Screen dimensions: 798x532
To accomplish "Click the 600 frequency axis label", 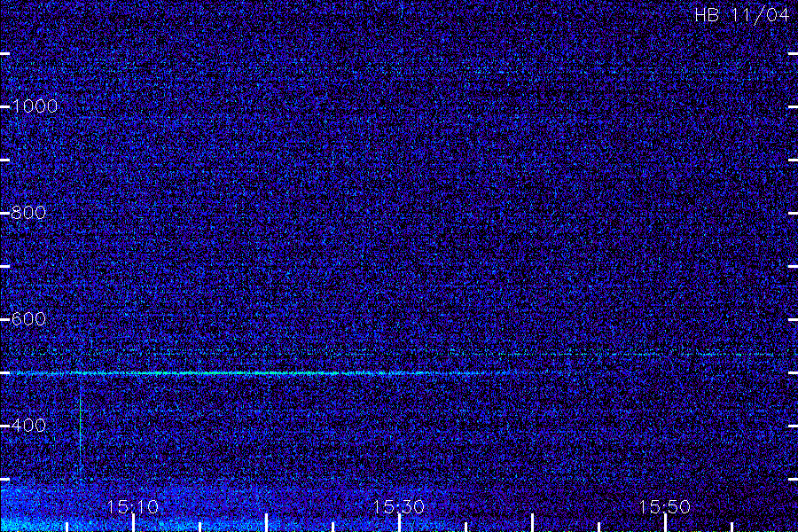I will click(x=28, y=318).
